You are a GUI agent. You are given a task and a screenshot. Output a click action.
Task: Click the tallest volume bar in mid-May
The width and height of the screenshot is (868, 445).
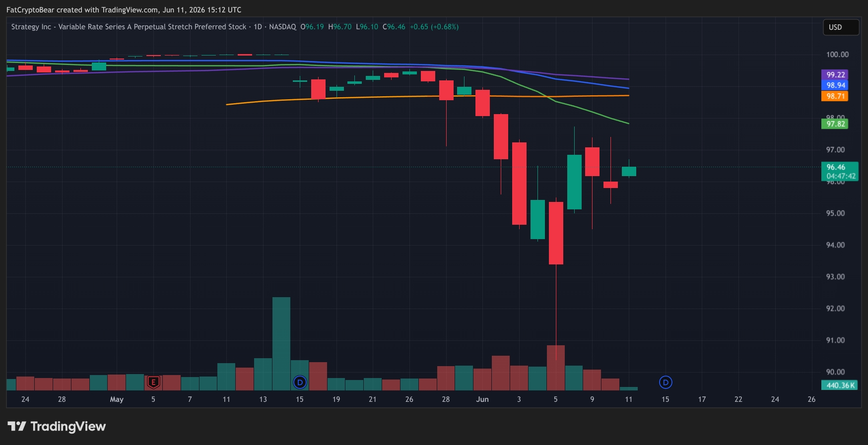281,344
